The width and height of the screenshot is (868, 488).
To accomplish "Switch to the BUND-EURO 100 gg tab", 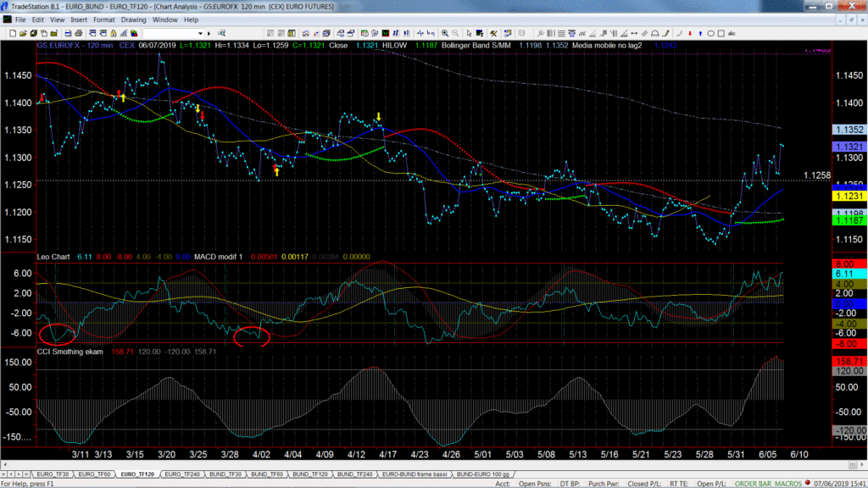I will pos(482,474).
